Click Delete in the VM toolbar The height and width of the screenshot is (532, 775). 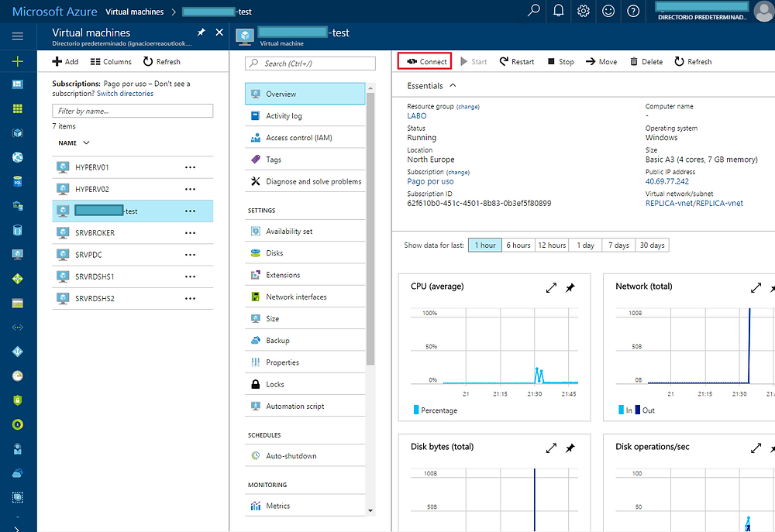pos(646,62)
